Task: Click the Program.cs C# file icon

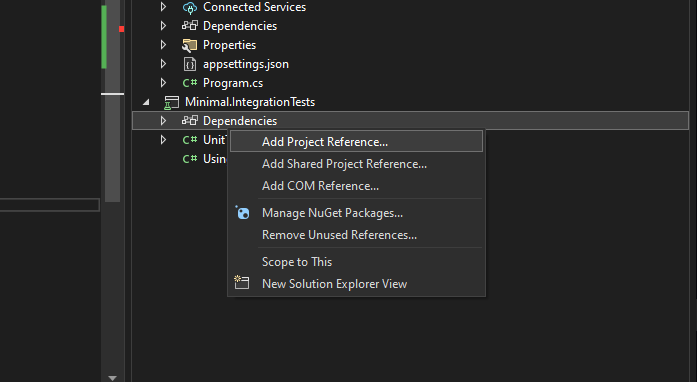Action: point(190,83)
